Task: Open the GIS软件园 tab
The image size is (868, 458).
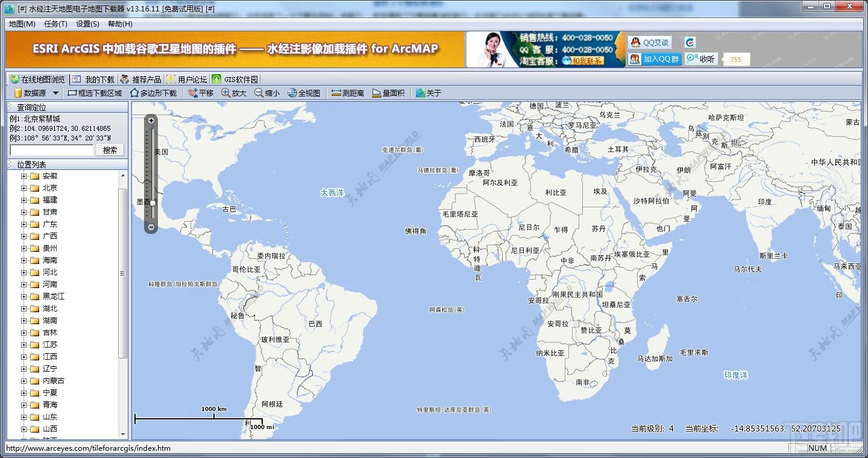Action: tap(235, 79)
